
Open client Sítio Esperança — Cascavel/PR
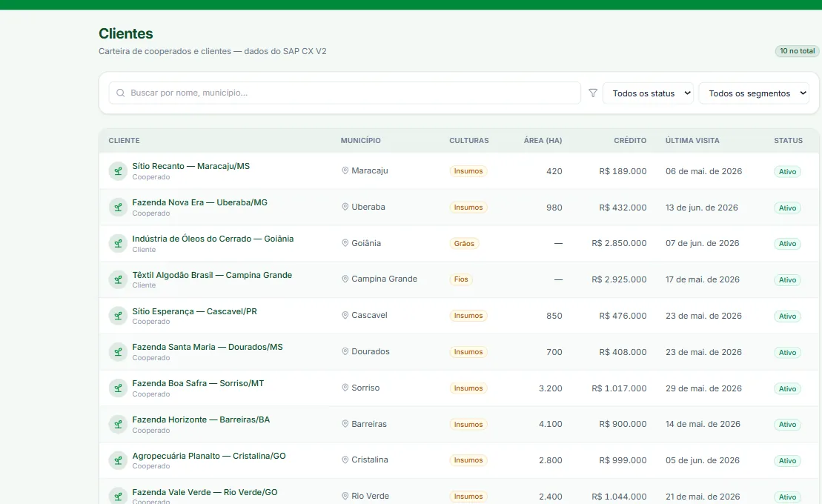194,311
